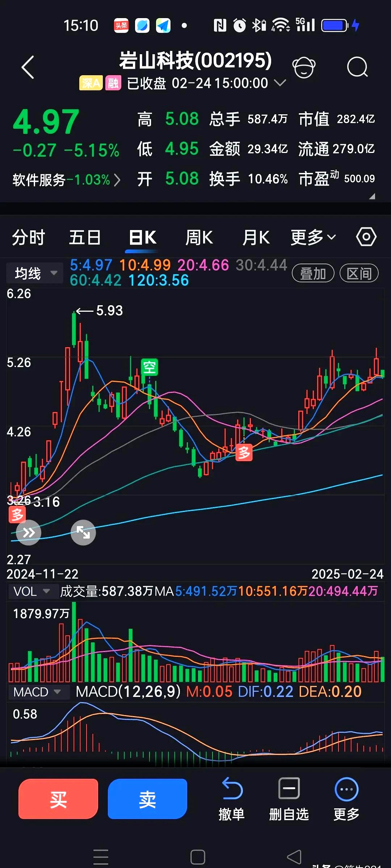Tap the 3.16 low price label
The height and width of the screenshot is (868, 391).
[46, 502]
